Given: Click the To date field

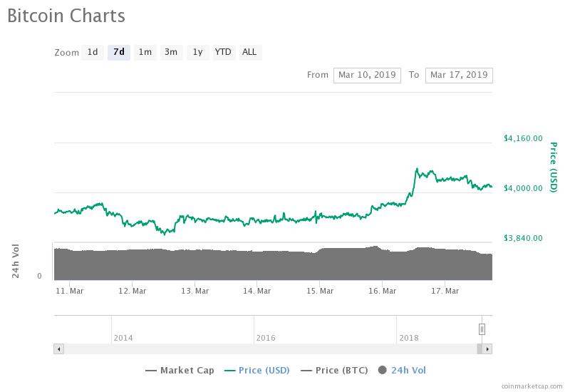Looking at the screenshot, I should tap(458, 75).
